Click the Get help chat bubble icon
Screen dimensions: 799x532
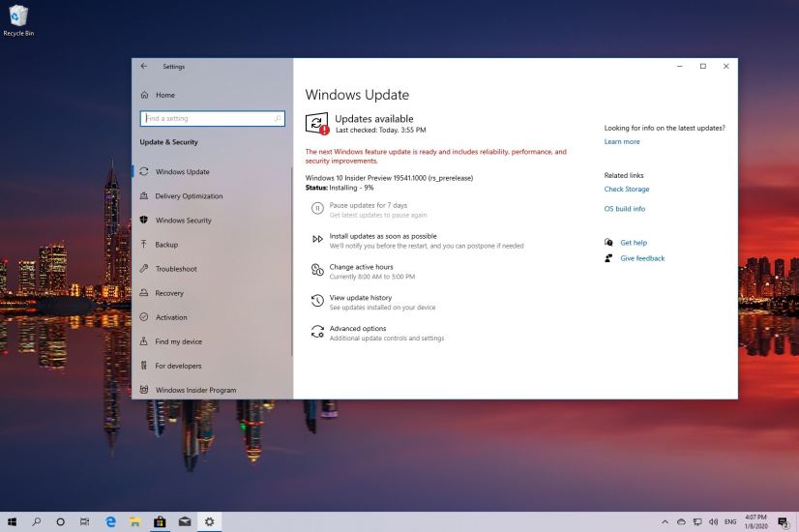click(608, 242)
